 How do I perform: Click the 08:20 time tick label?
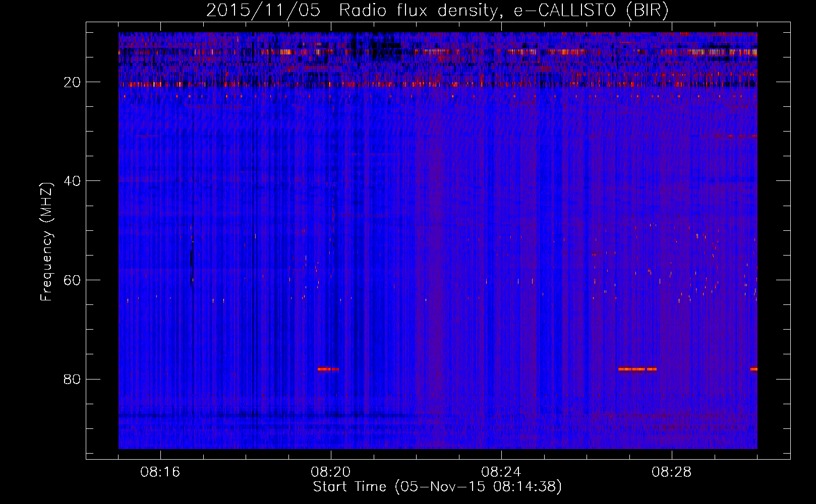331,472
